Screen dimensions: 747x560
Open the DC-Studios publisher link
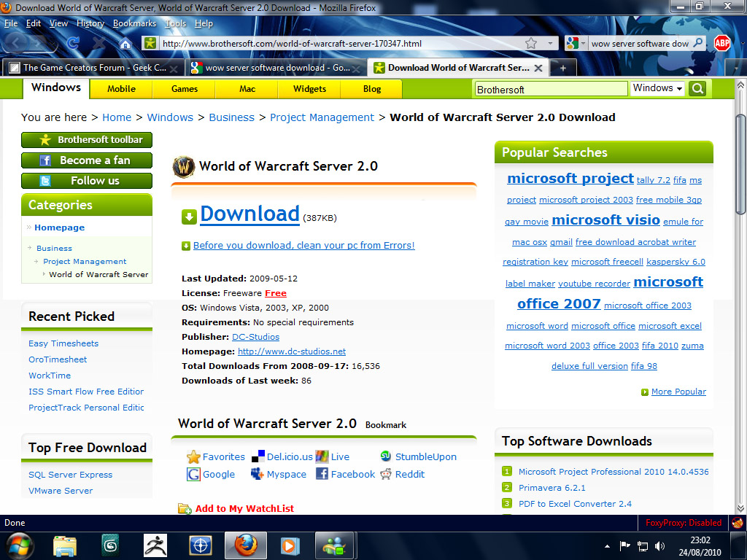click(256, 337)
